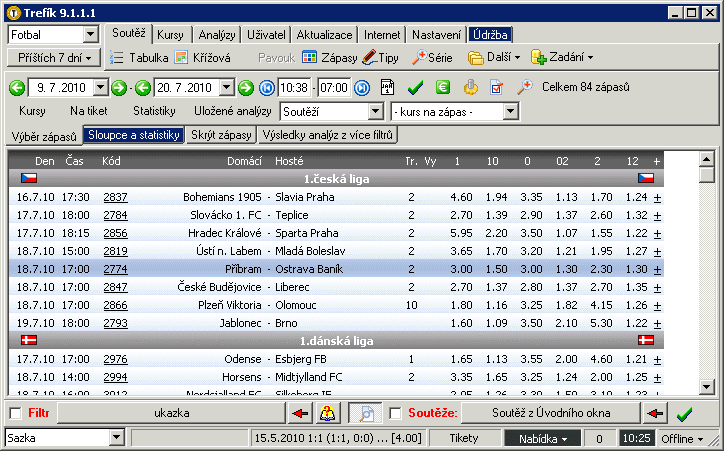
Task: Click the gold stamp icon
Action: click(x=471, y=87)
